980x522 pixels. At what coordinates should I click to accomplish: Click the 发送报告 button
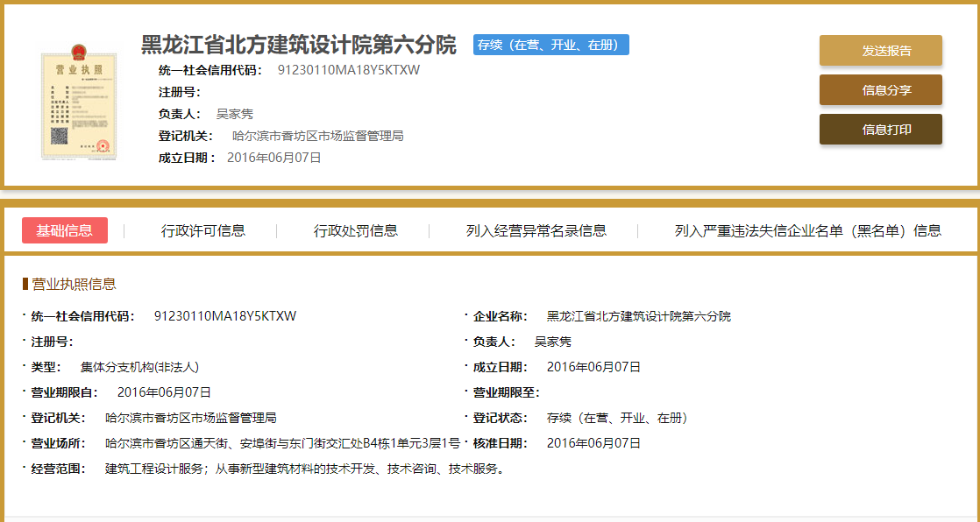pyautogui.click(x=881, y=51)
